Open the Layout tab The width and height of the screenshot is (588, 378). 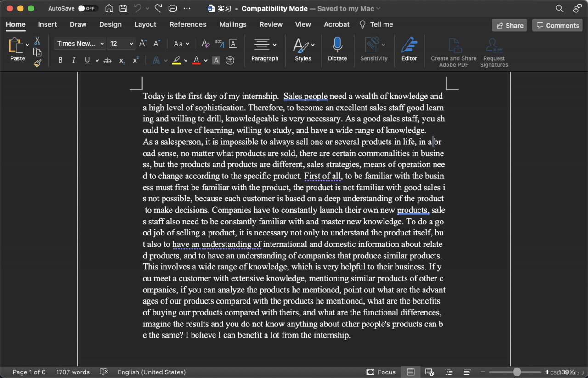(x=145, y=24)
